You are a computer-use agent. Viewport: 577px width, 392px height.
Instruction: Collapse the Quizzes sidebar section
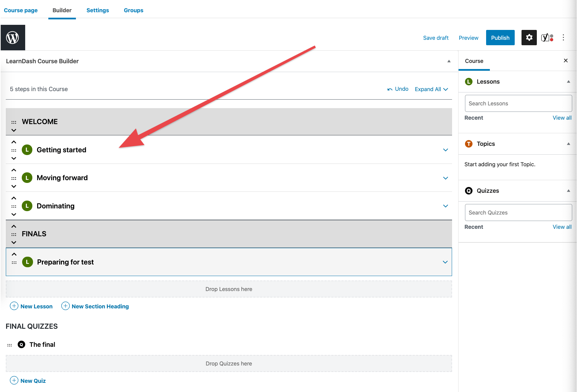[568, 191]
